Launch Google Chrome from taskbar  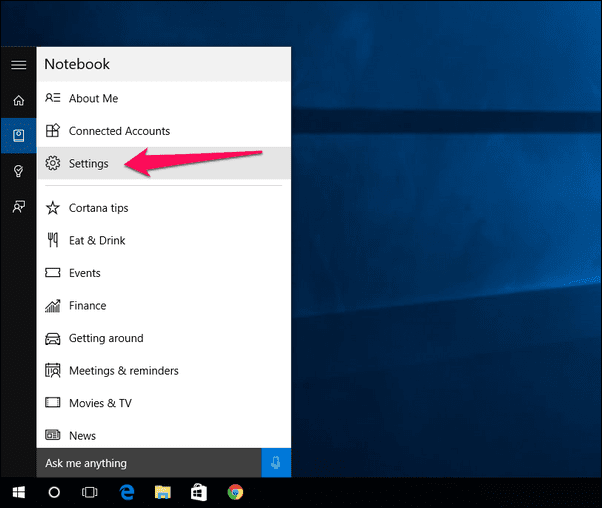click(x=235, y=492)
